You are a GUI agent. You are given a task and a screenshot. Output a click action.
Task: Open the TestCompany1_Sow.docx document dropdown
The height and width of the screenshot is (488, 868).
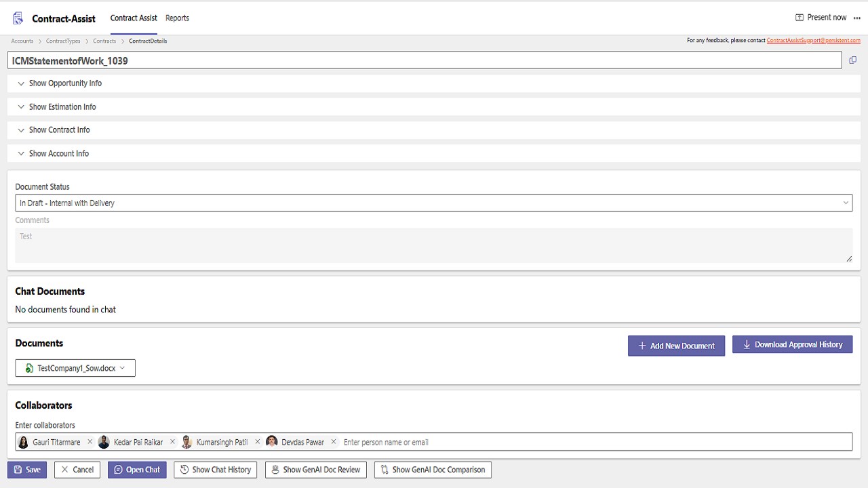[75, 368]
